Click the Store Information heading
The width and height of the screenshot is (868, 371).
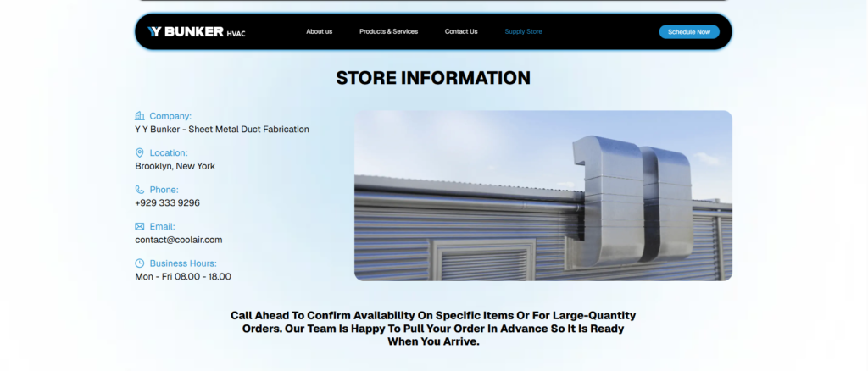433,78
